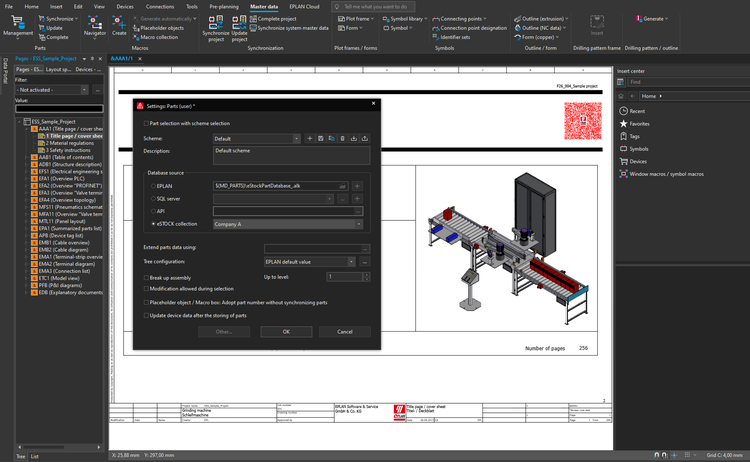Screen dimensions: 750x462
Task: Click the parts Management icon
Action: [17, 25]
